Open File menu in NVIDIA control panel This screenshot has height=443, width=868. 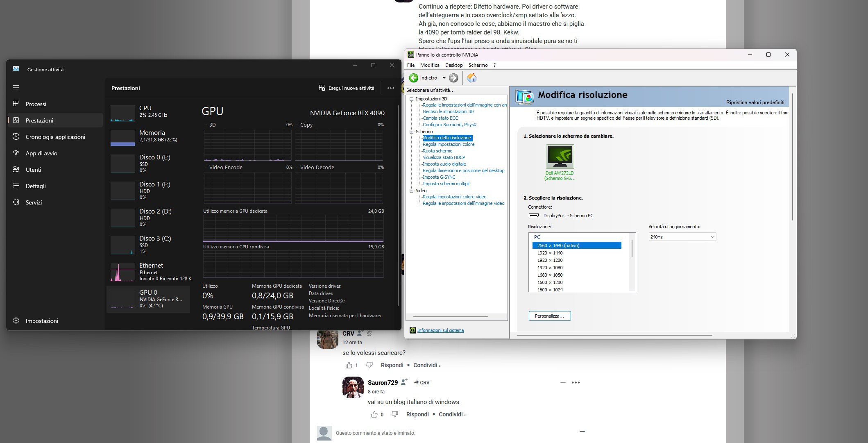[x=411, y=65]
